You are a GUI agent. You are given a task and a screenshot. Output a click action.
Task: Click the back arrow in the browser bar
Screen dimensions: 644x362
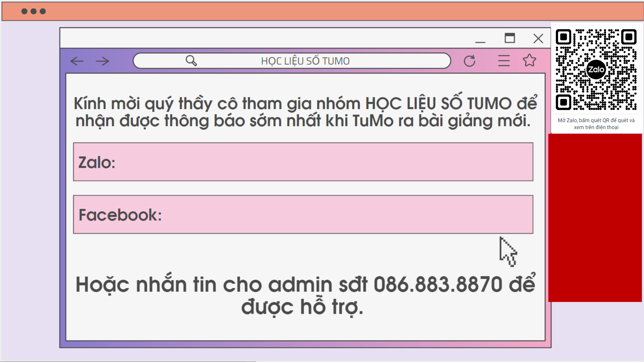77,61
